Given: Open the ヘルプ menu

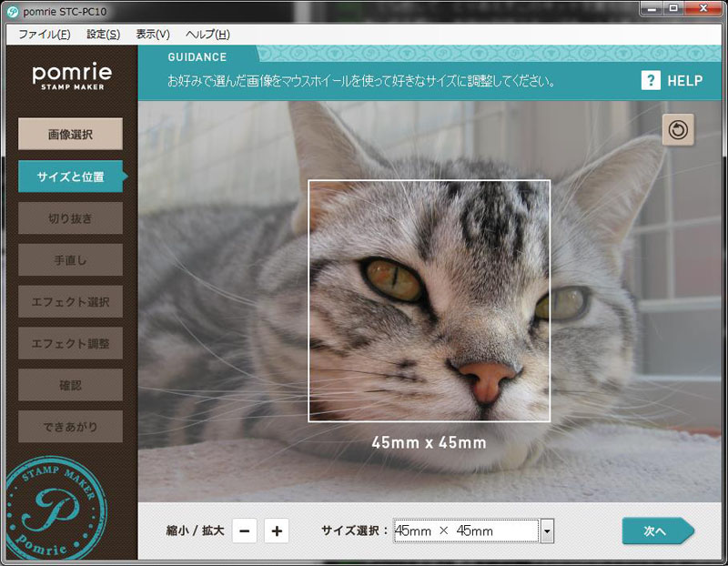Looking at the screenshot, I should click(x=207, y=34).
